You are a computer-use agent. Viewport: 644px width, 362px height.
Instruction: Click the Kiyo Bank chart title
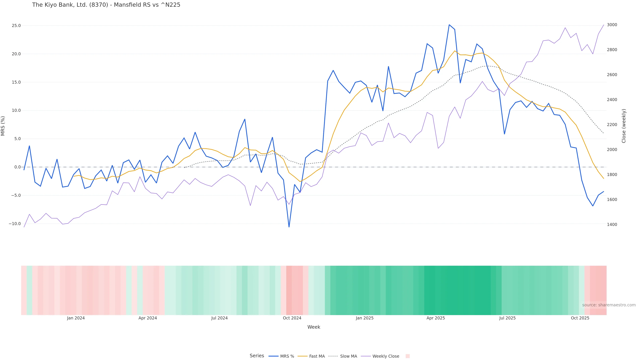pos(106,5)
